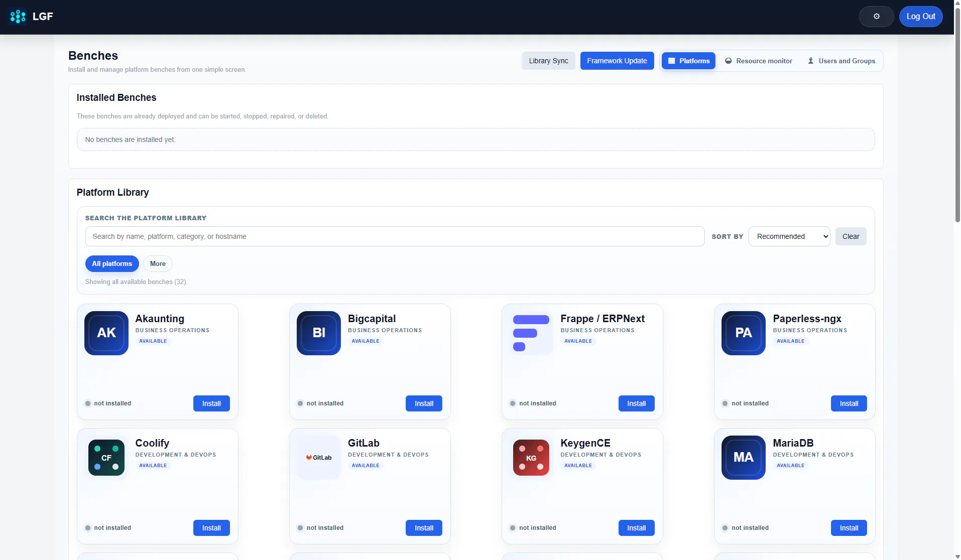
Task: Open the Sort By Recommended dropdown
Action: [789, 236]
